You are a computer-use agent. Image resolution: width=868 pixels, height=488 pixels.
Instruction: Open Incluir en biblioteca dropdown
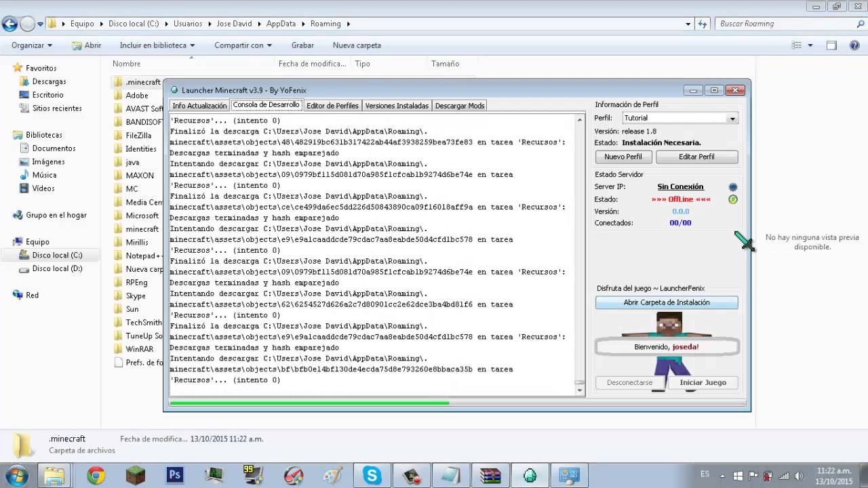click(157, 45)
